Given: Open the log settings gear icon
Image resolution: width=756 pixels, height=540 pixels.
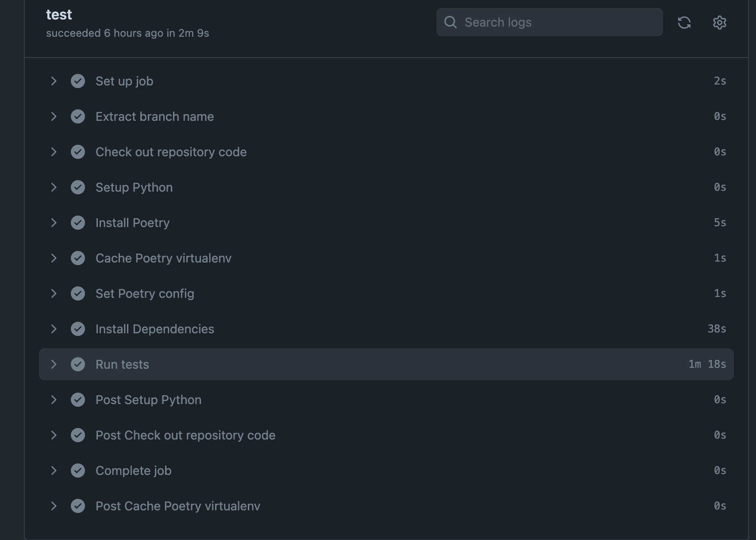Looking at the screenshot, I should pos(720,23).
